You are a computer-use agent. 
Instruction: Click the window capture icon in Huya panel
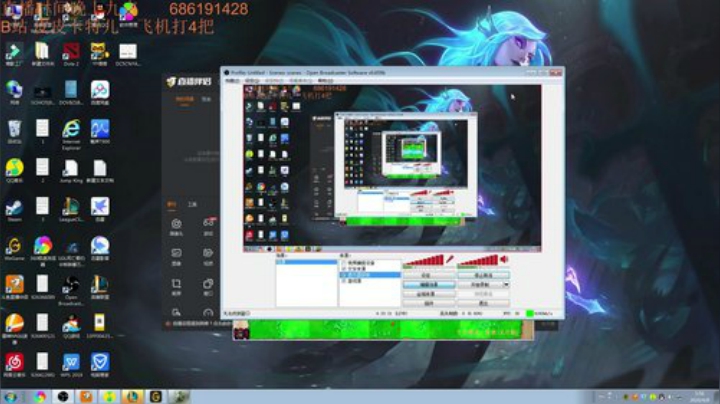point(208,286)
